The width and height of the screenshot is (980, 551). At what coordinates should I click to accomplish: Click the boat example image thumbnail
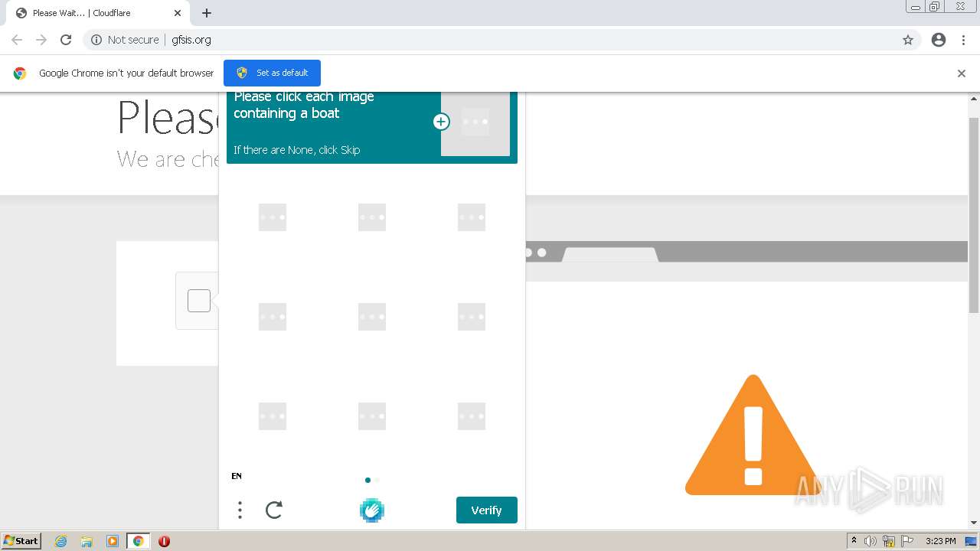click(475, 123)
